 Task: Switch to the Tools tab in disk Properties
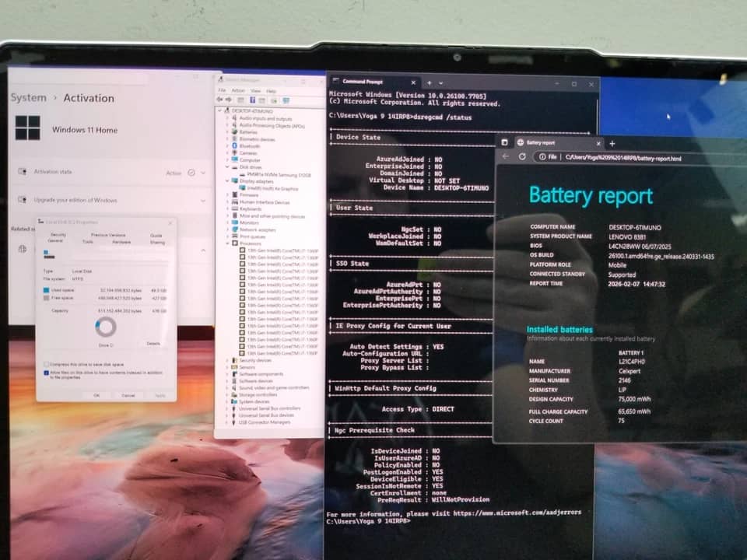(88, 242)
